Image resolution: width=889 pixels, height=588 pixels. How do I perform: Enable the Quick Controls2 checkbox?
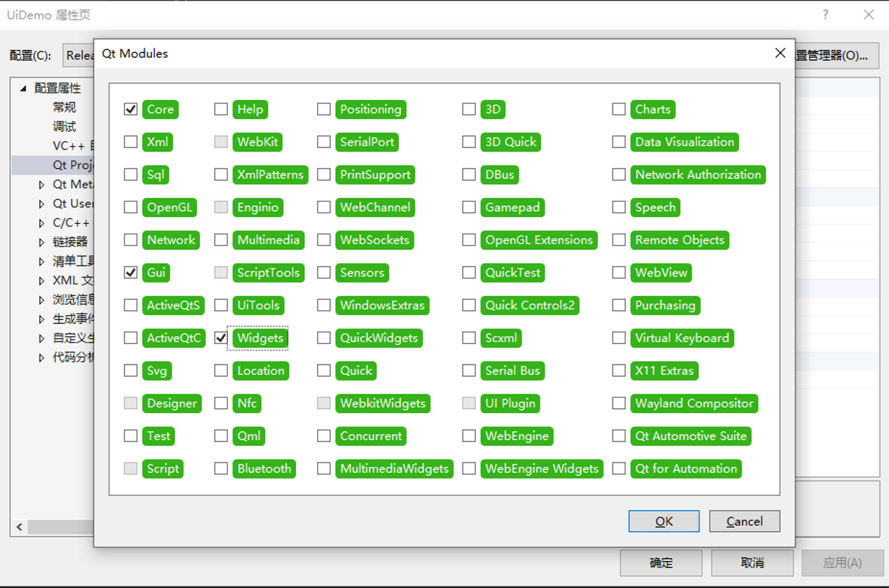[469, 306]
